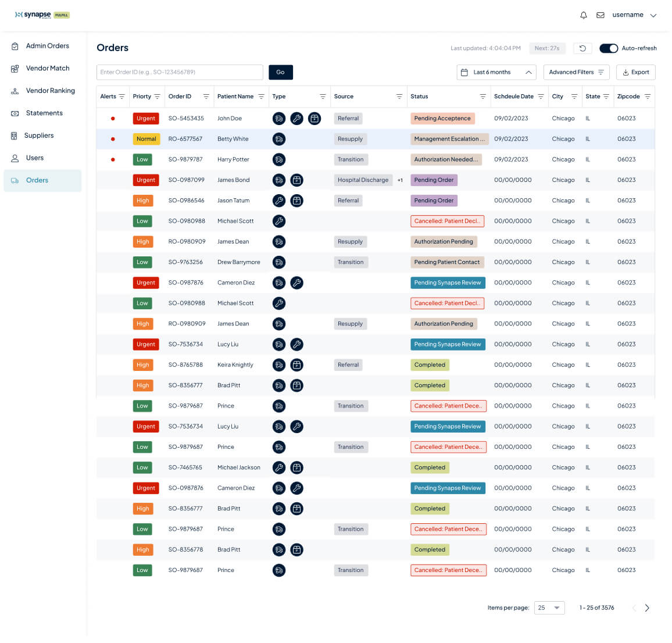Open the mail envelope icon
The width and height of the screenshot is (672, 643).
600,15
